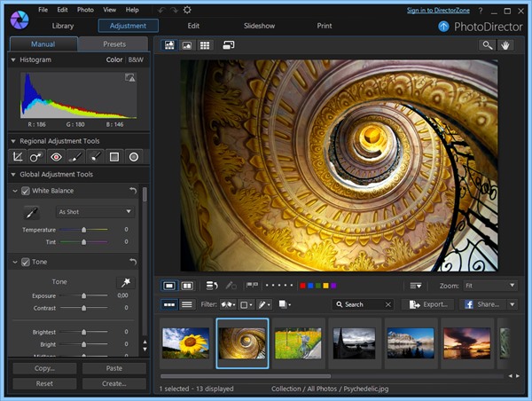Image resolution: width=532 pixels, height=401 pixels.
Task: Pick the Gradient Mask tool
Action: click(x=113, y=157)
